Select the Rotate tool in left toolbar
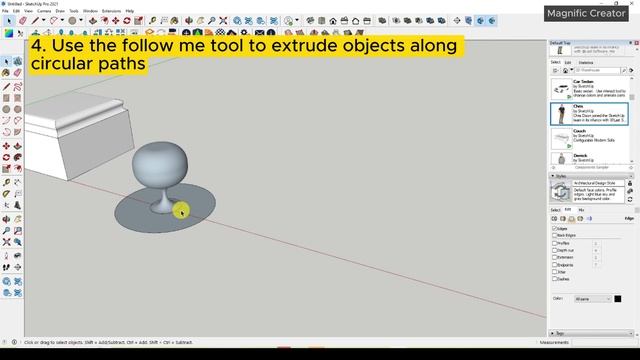The height and width of the screenshot is (360, 640). coord(6,157)
